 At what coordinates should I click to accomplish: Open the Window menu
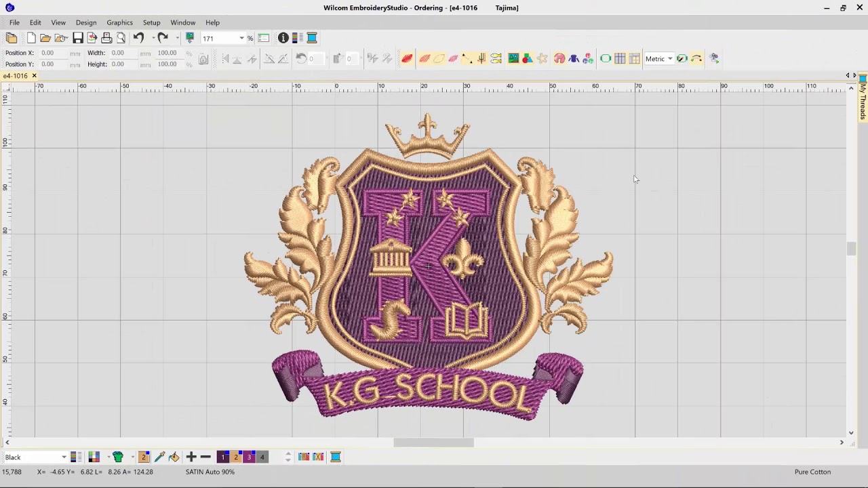coord(183,22)
